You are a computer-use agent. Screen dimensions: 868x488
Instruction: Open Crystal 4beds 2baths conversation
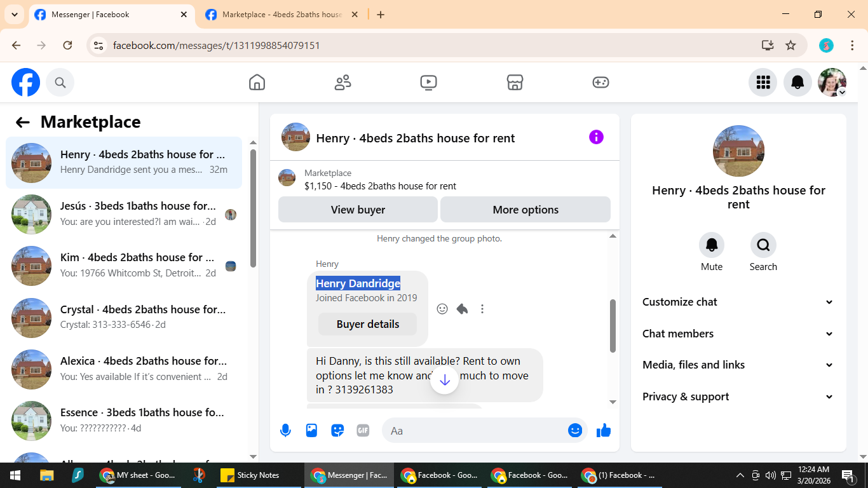point(124,317)
